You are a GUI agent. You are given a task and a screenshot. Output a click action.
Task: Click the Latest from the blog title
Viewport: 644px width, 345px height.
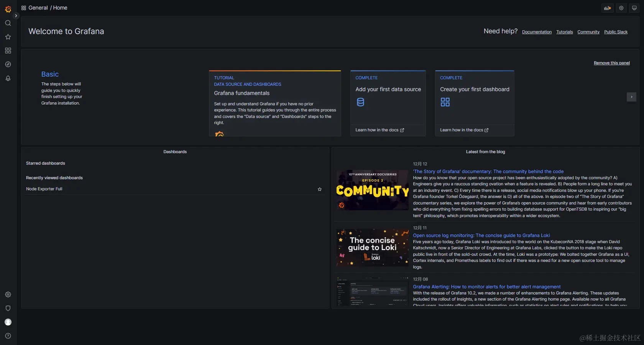click(485, 152)
